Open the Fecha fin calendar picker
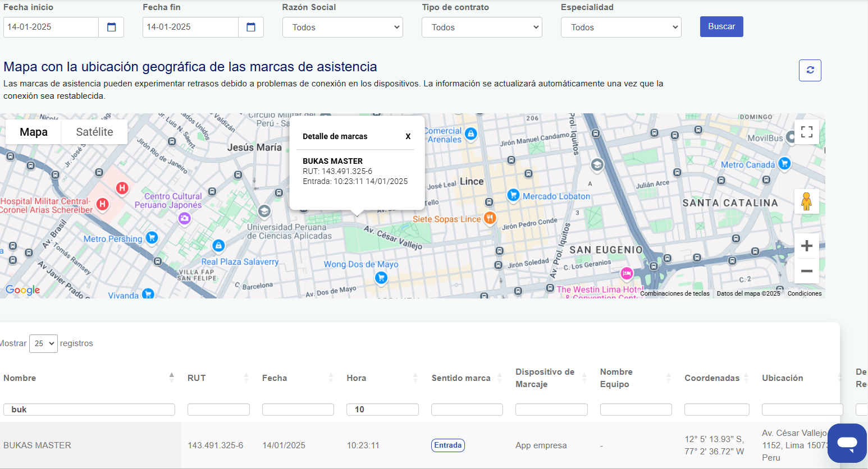The width and height of the screenshot is (868, 469). click(251, 27)
